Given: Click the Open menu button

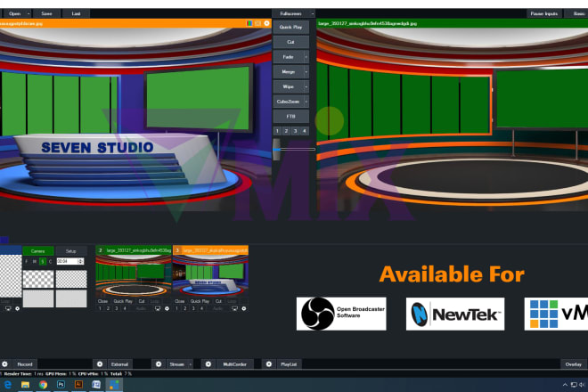Looking at the screenshot, I should [14, 13].
